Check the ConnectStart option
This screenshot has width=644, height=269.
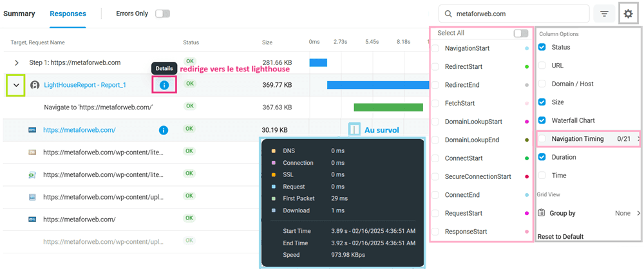435,158
